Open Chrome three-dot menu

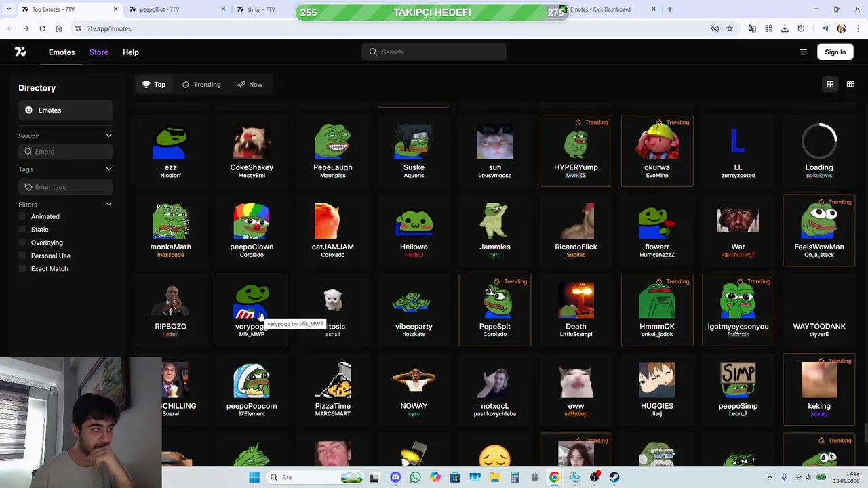point(858,28)
